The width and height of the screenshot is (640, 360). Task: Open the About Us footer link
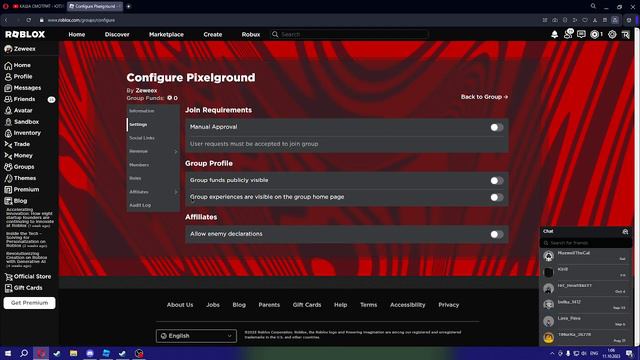pyautogui.click(x=180, y=305)
